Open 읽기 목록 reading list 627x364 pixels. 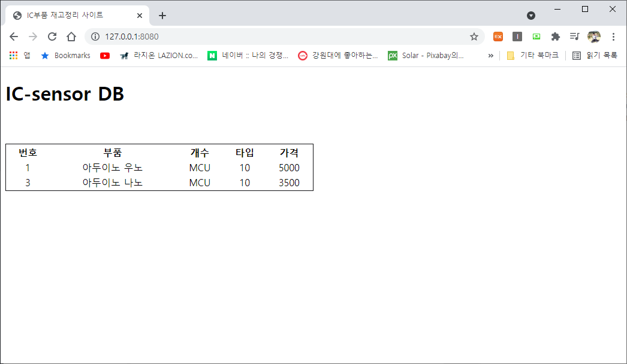click(595, 55)
